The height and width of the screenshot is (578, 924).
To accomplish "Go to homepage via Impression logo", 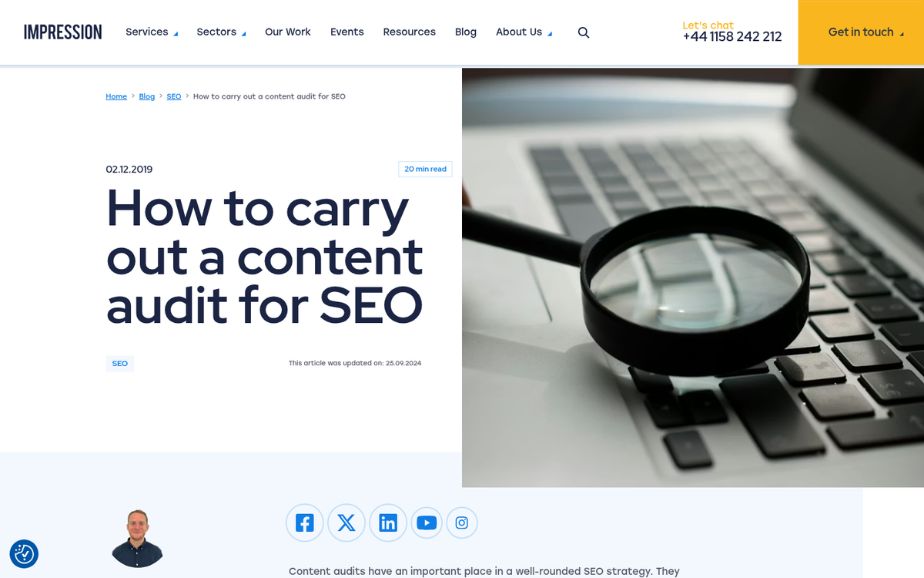I will tap(63, 32).
